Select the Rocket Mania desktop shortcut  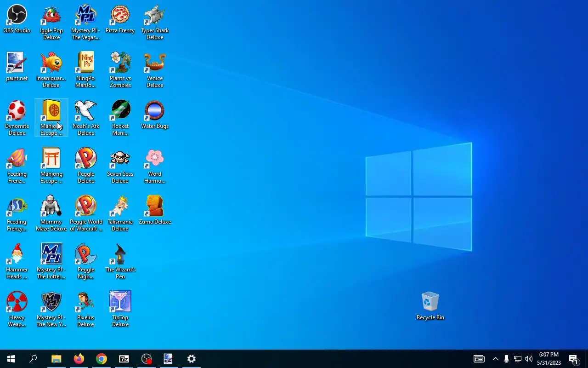point(120,118)
